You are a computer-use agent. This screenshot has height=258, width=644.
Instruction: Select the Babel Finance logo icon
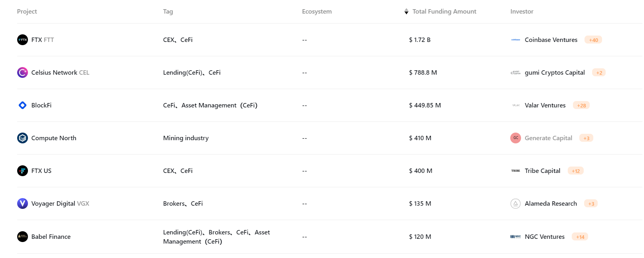[x=22, y=237]
